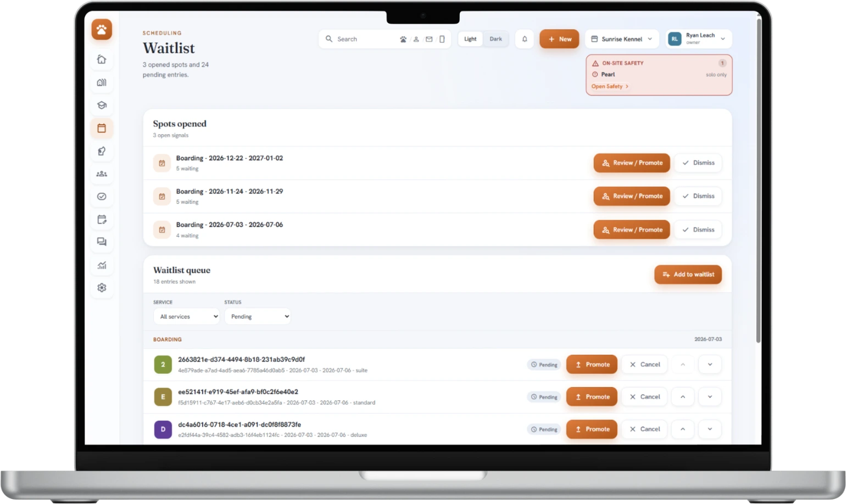This screenshot has width=847, height=504.
Task: Click Add to waitlist button
Action: [x=688, y=275]
